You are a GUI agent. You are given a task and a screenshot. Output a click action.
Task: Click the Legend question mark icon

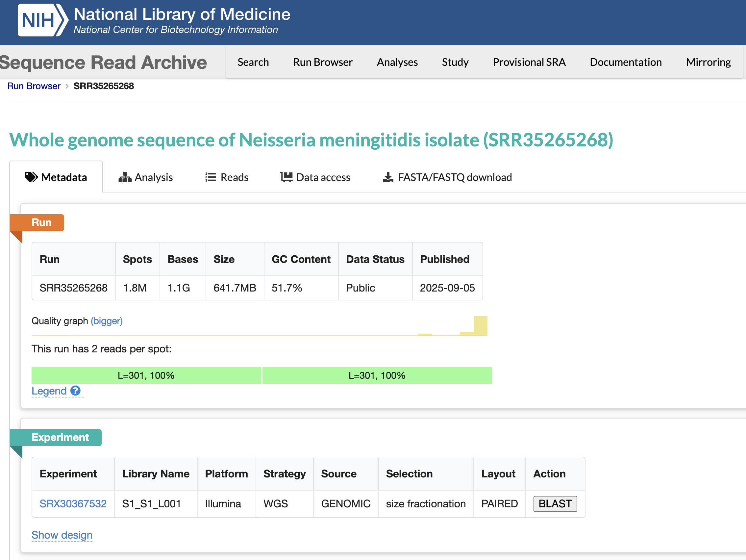click(75, 391)
